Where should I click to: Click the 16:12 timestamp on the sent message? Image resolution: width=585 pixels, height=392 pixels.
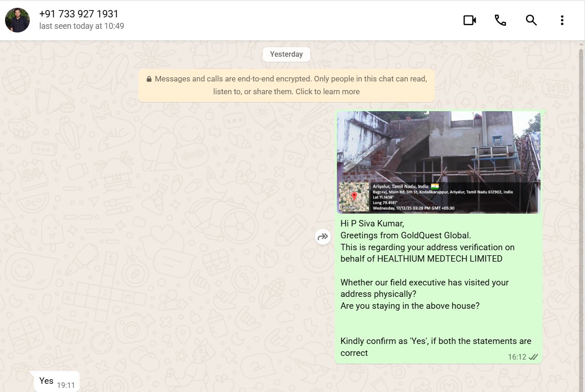point(517,357)
